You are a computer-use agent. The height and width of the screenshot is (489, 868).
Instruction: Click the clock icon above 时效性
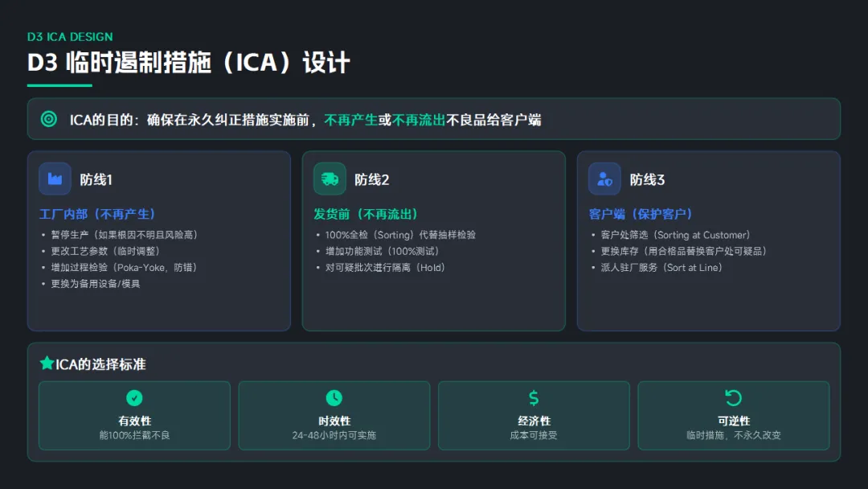point(334,397)
